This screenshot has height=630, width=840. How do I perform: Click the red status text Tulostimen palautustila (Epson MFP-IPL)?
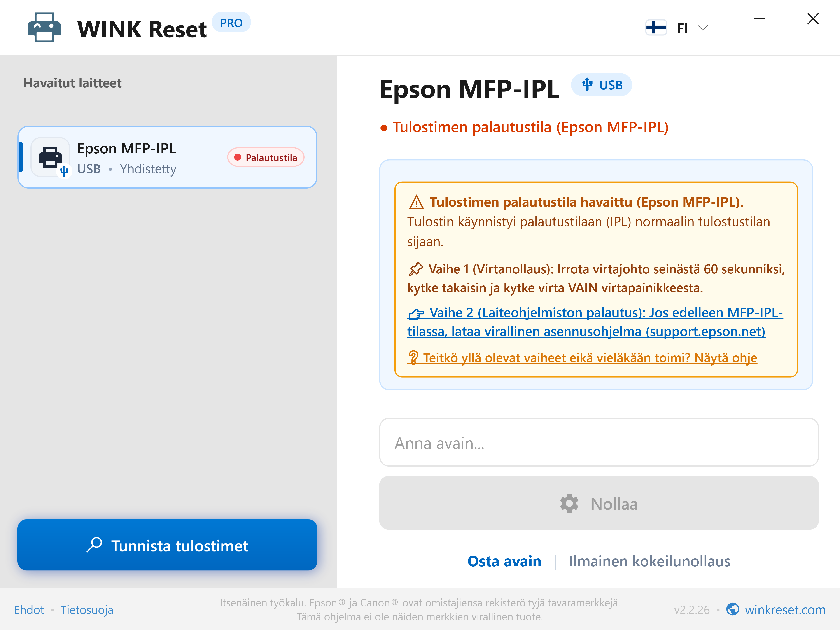(530, 127)
